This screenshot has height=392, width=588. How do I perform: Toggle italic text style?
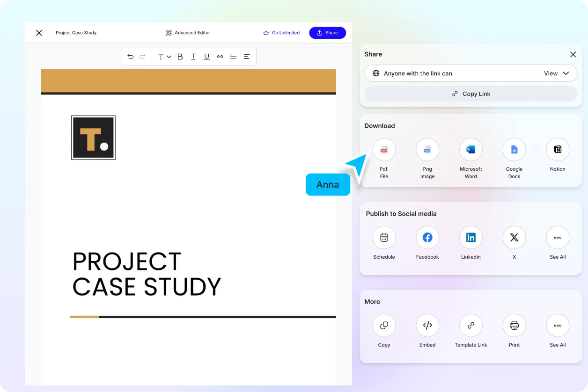pos(193,57)
